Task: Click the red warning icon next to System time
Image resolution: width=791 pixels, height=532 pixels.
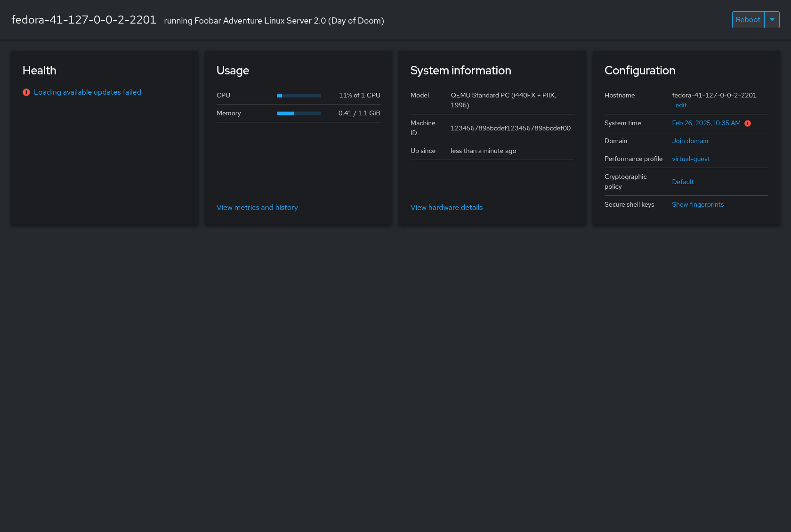Action: tap(748, 123)
